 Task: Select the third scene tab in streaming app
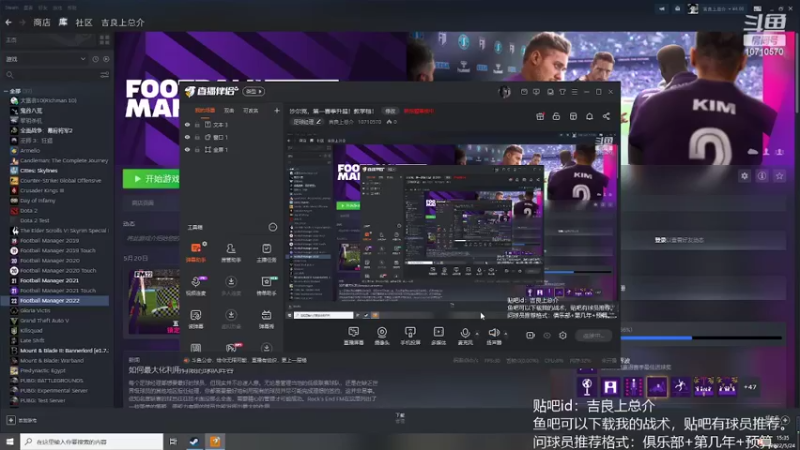[251, 110]
